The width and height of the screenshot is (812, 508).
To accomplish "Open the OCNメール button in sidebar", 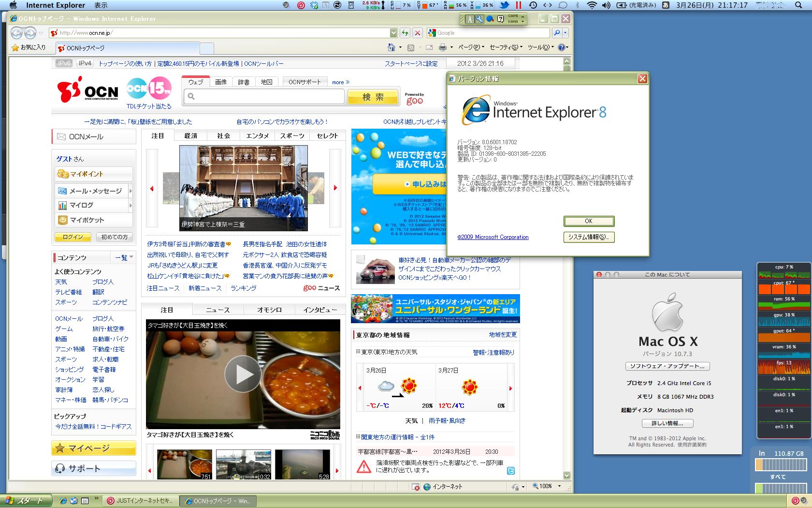I will pos(94,137).
